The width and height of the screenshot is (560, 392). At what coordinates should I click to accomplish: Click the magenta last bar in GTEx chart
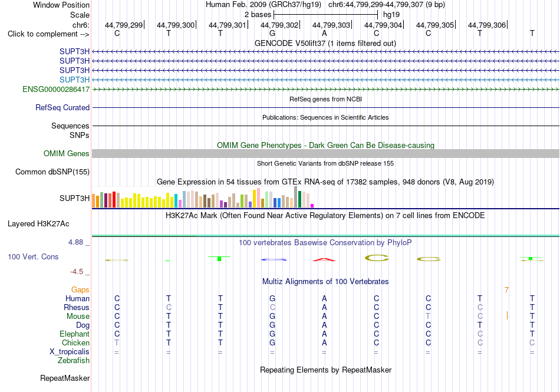point(312,206)
